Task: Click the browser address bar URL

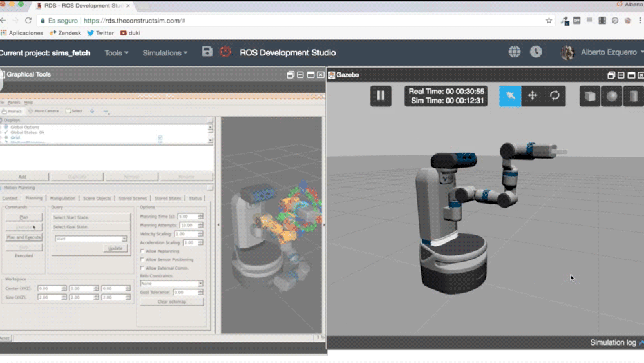Action: 135,21
